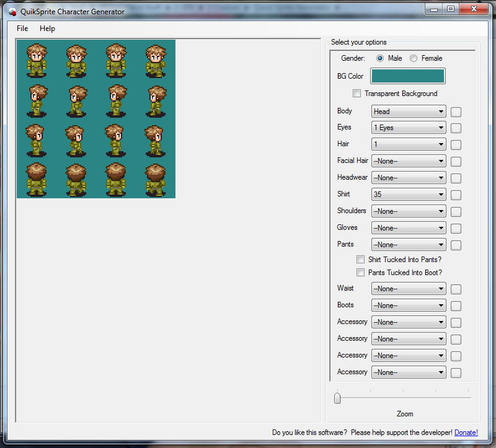The width and height of the screenshot is (496, 448).
Task: Tick the Pants Tucked Into Boot checkbox
Action: pos(360,273)
